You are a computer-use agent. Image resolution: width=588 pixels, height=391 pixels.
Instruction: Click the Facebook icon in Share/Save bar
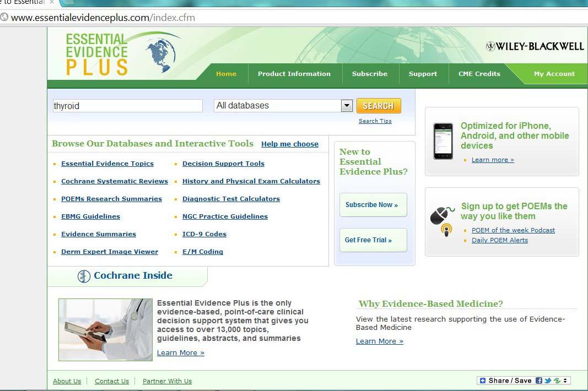tap(539, 381)
